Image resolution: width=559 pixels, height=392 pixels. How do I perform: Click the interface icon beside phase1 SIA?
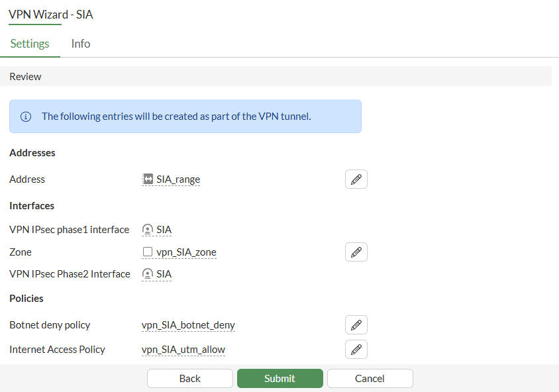(x=146, y=229)
